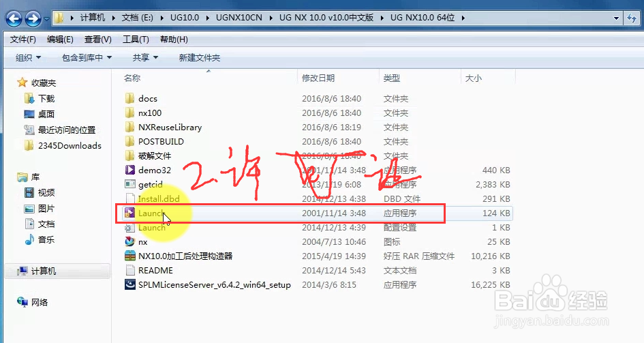This screenshot has height=343, width=644.
Task: Open 包含到库中 dropdown
Action: [x=87, y=58]
